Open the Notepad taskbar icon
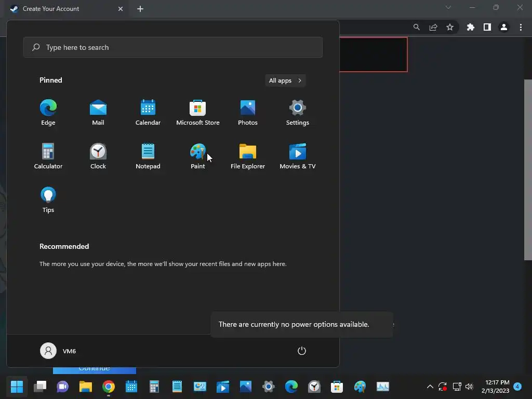This screenshot has width=532, height=399. pos(177,387)
